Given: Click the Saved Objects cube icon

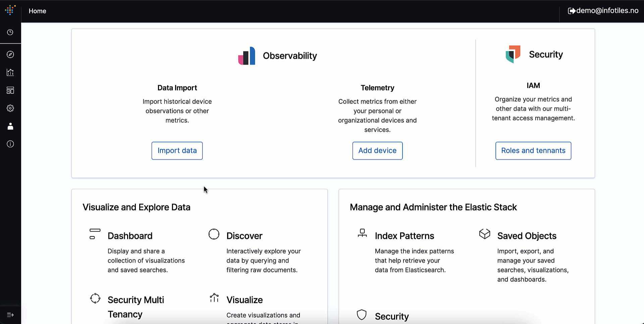Looking at the screenshot, I should pos(485,234).
